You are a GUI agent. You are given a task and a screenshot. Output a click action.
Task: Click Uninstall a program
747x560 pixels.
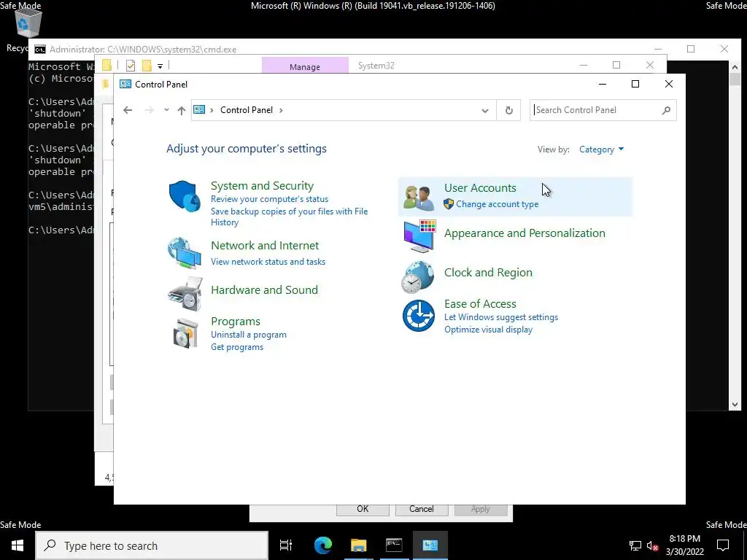pos(249,335)
